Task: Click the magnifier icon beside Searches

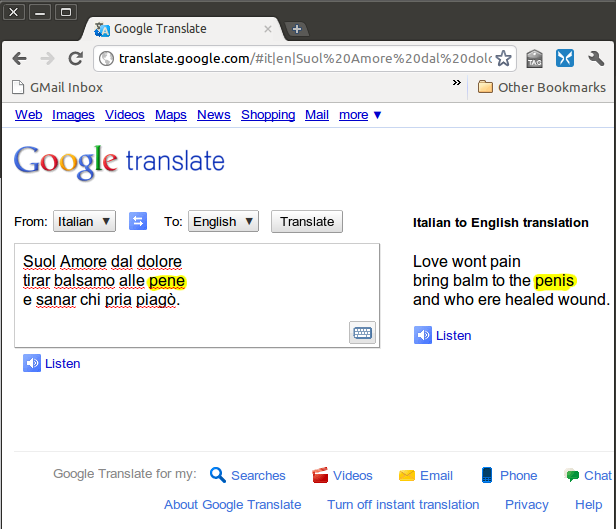Action: tap(217, 475)
